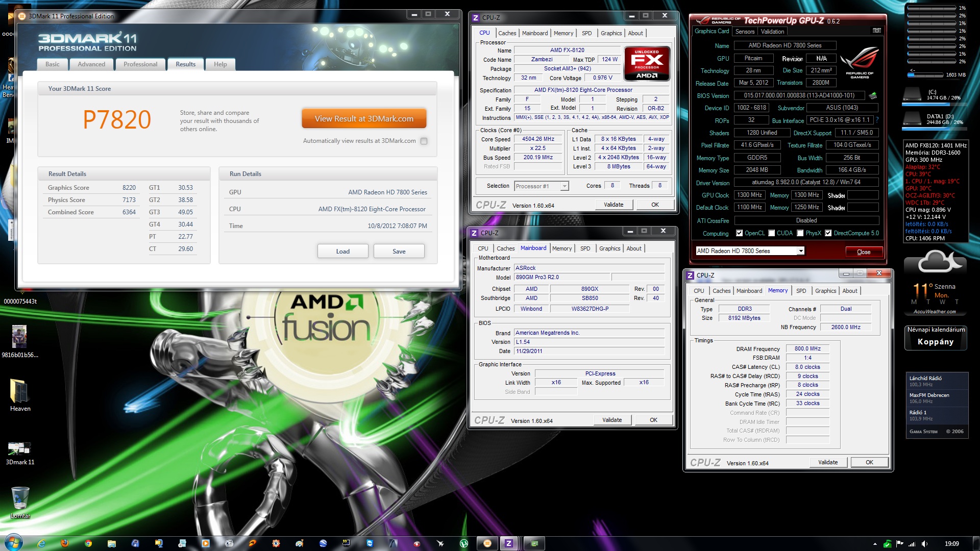This screenshot has height=551, width=980.
Task: Open the network status tray icon
Action: [912, 544]
